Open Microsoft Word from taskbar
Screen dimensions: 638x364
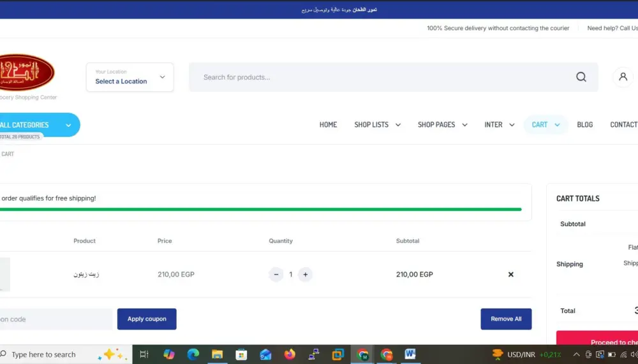click(410, 354)
